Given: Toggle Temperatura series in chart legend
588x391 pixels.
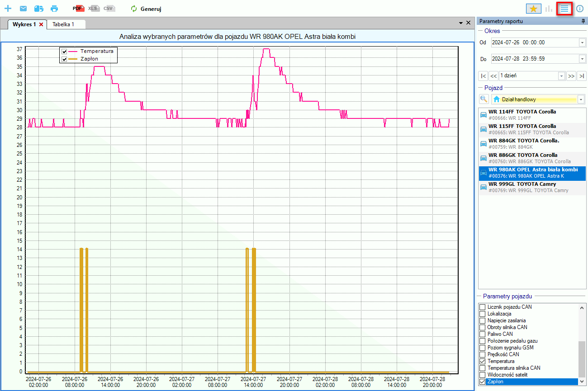Looking at the screenshot, I should tap(64, 52).
